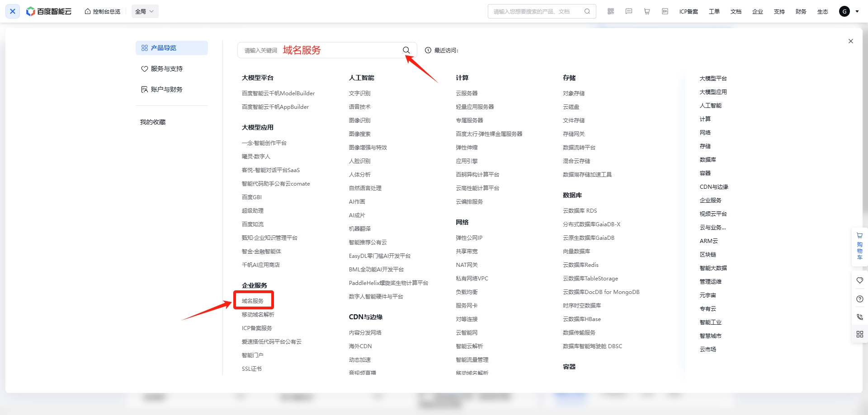Open ICP备案服务 link

pos(257,328)
